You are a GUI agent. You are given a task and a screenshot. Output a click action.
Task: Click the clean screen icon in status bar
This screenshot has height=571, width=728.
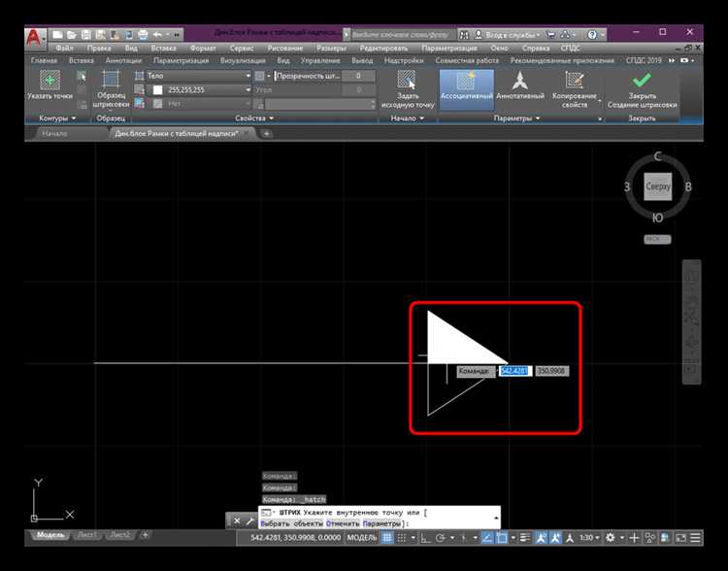(x=680, y=538)
